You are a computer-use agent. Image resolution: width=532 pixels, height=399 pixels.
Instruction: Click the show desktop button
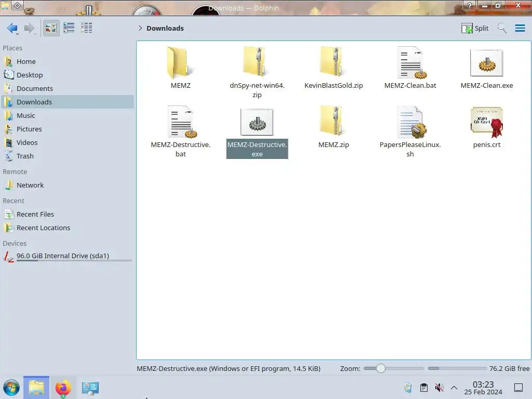coord(518,388)
